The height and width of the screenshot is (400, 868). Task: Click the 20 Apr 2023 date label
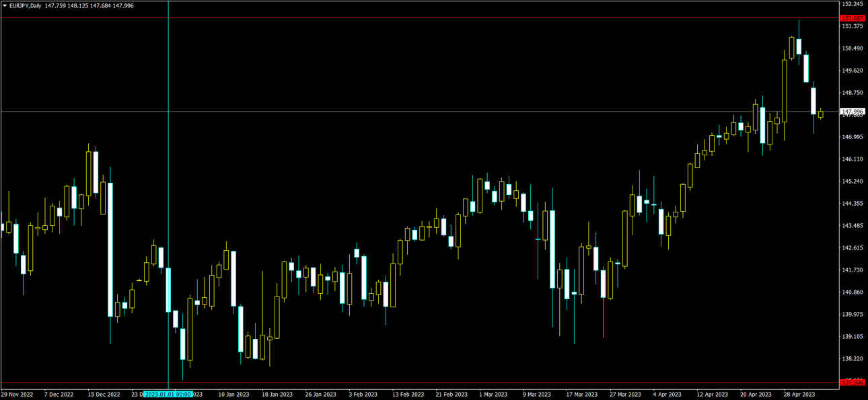click(x=756, y=395)
